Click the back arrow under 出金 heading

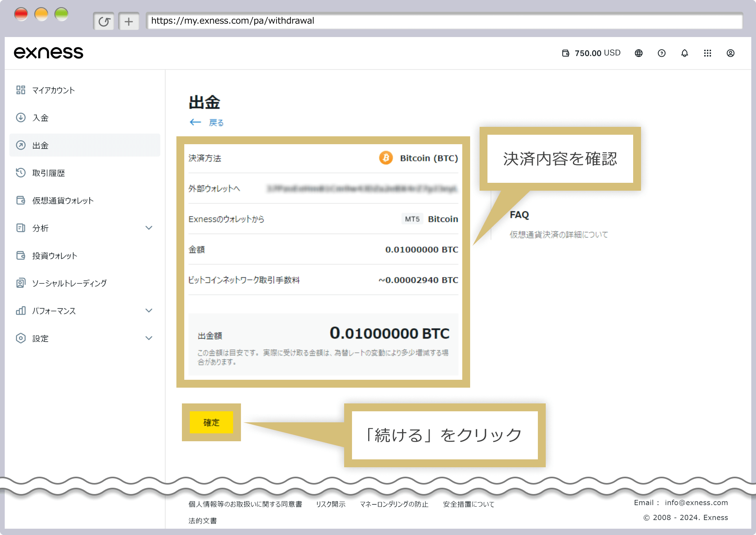195,123
